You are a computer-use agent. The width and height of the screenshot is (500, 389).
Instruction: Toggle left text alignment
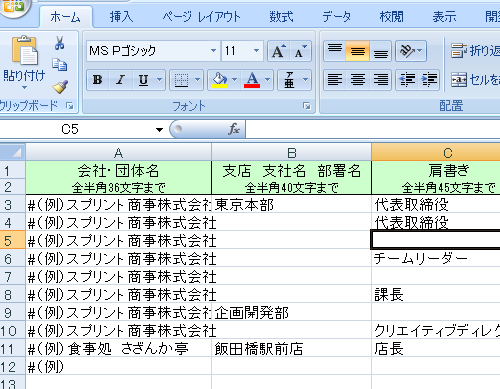tap(335, 80)
